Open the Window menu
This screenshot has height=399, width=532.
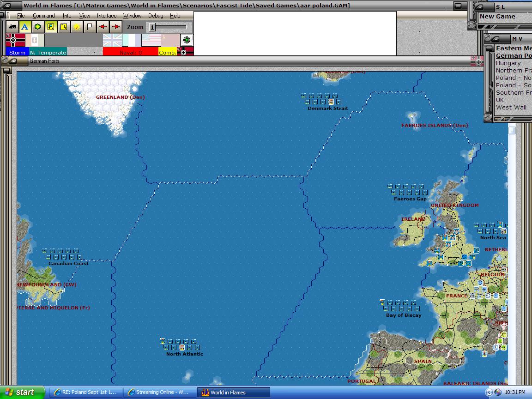click(x=132, y=16)
